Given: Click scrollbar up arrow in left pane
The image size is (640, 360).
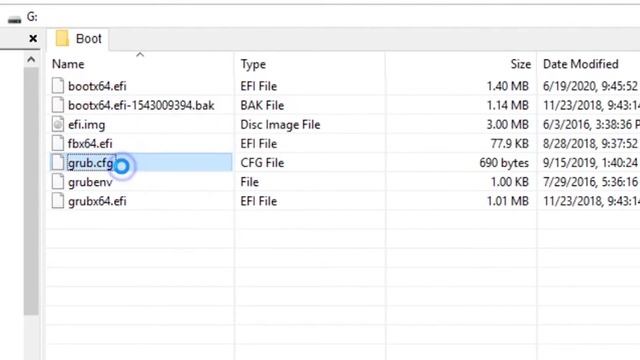Looking at the screenshot, I should (x=31, y=60).
